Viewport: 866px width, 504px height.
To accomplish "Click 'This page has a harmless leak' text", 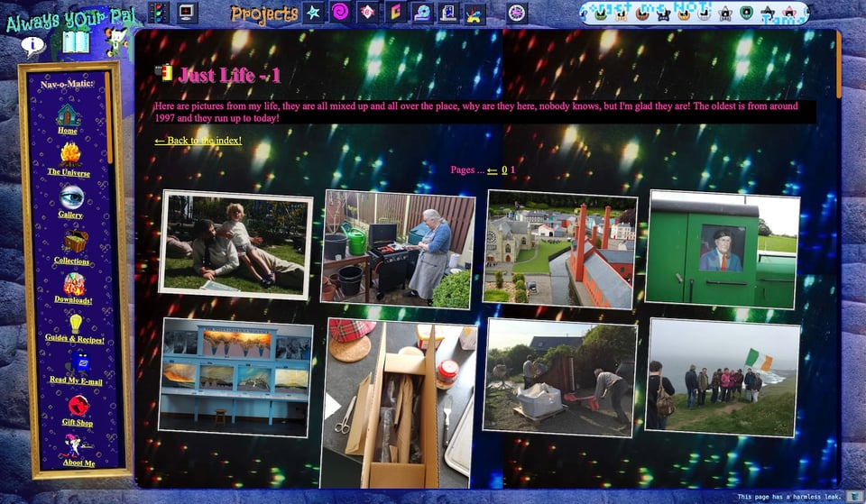I will [788, 497].
